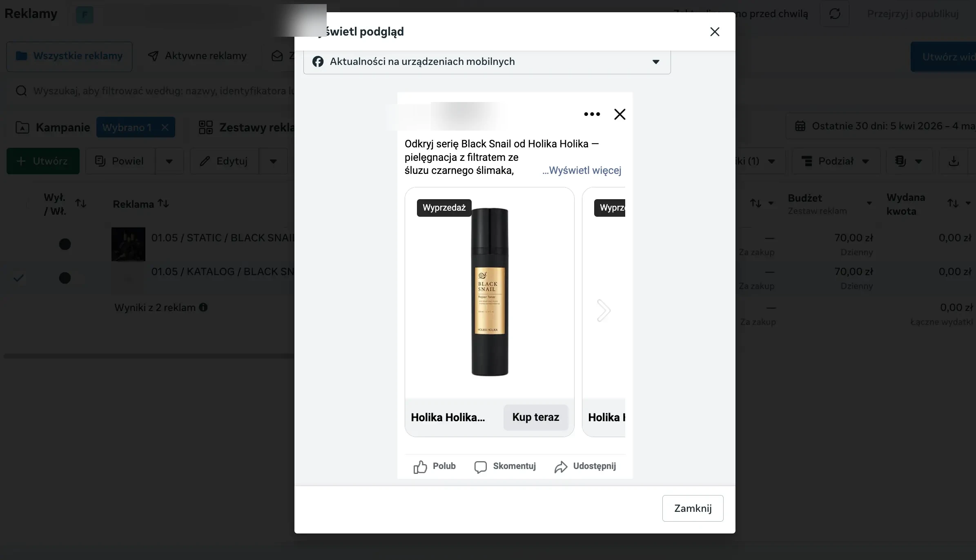Click the 'Edytuj' button
Image resolution: width=976 pixels, height=560 pixels.
(224, 161)
